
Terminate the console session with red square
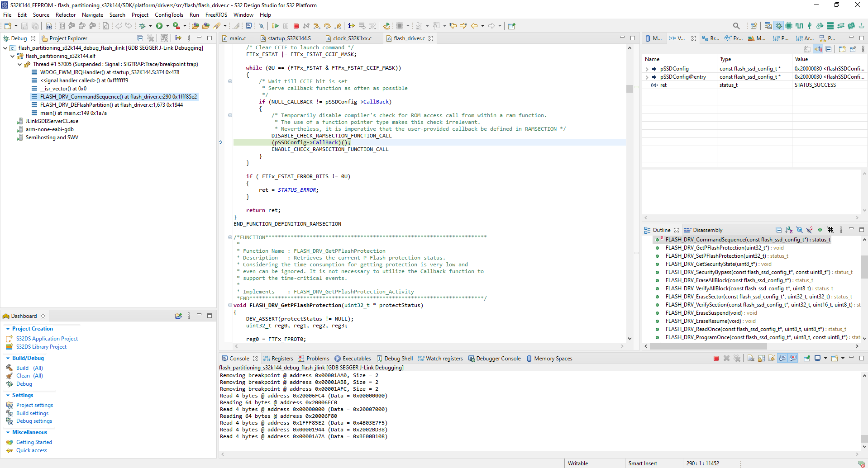(x=716, y=359)
